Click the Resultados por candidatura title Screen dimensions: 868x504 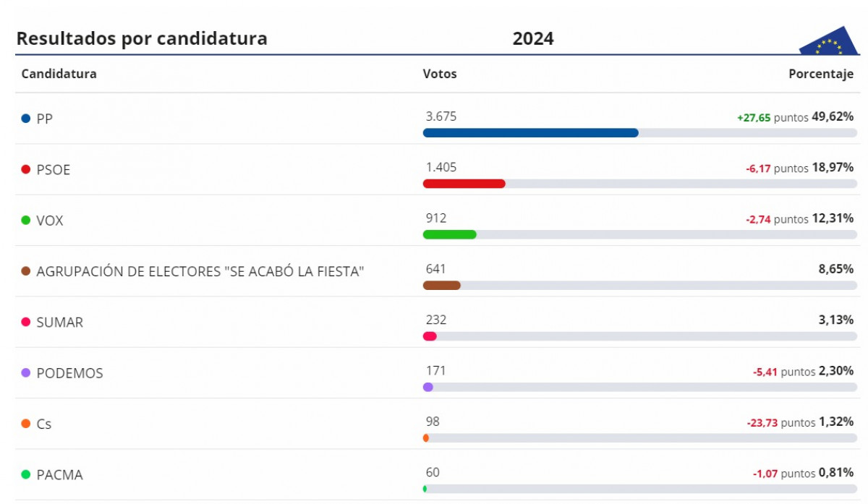tap(142, 39)
